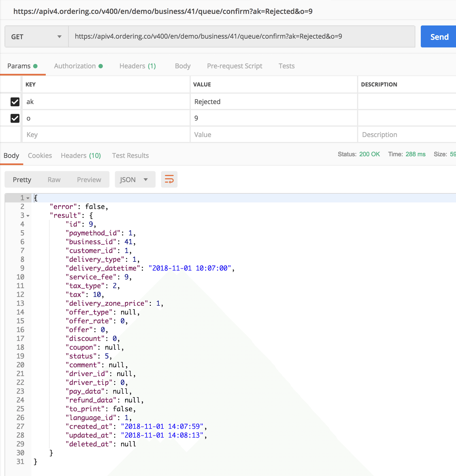456x476 pixels.
Task: Select the Pretty view button
Action: coord(22,180)
